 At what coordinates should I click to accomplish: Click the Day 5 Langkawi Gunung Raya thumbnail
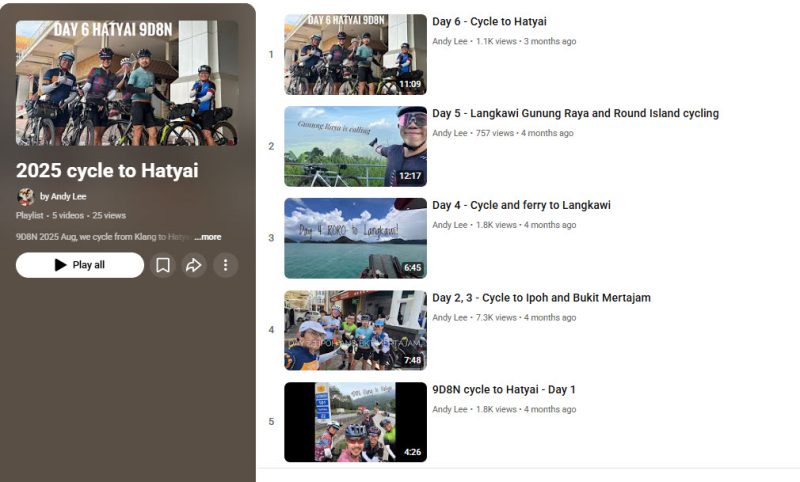tap(355, 146)
